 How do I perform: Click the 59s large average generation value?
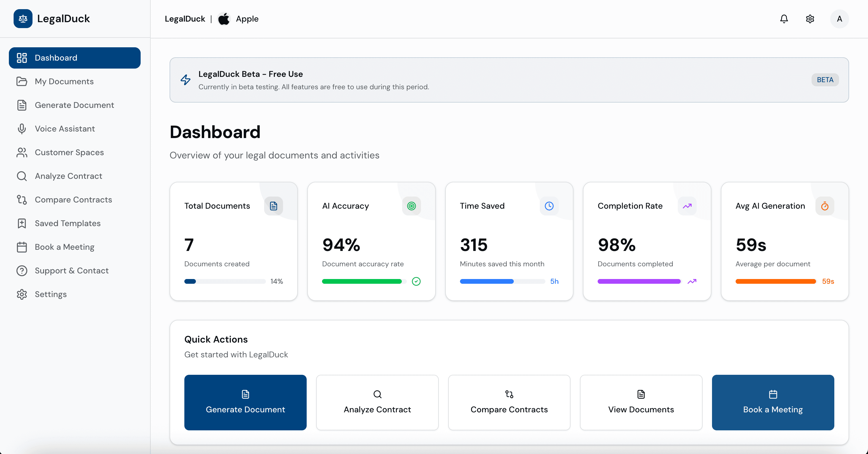(x=751, y=245)
